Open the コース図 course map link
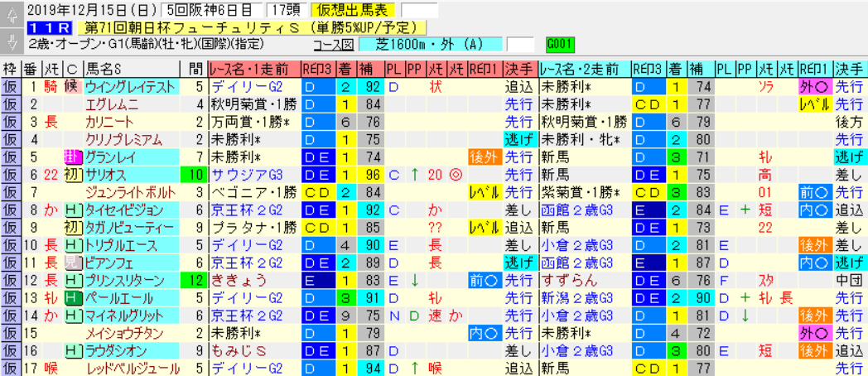 333,45
